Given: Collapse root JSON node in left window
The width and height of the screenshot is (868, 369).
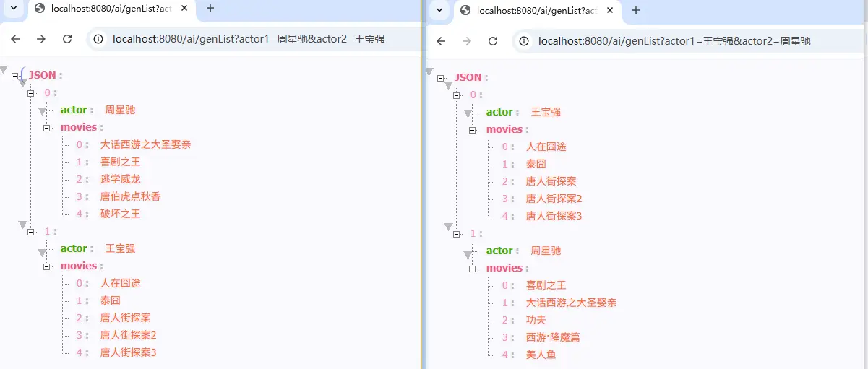Looking at the screenshot, I should pyautogui.click(x=15, y=75).
